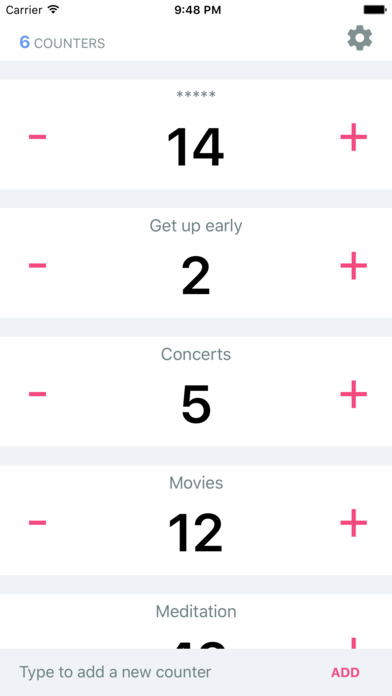This screenshot has width=392, height=696.
Task: Select the Meditation counter title
Action: [196, 612]
